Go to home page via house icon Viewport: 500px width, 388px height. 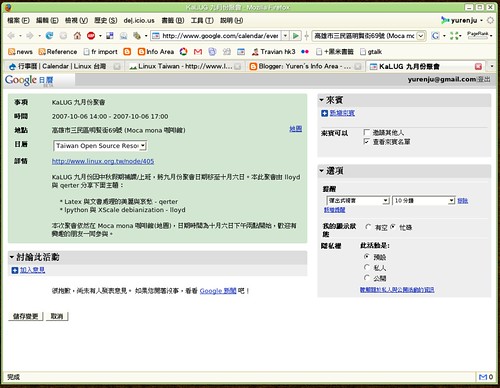click(77, 35)
